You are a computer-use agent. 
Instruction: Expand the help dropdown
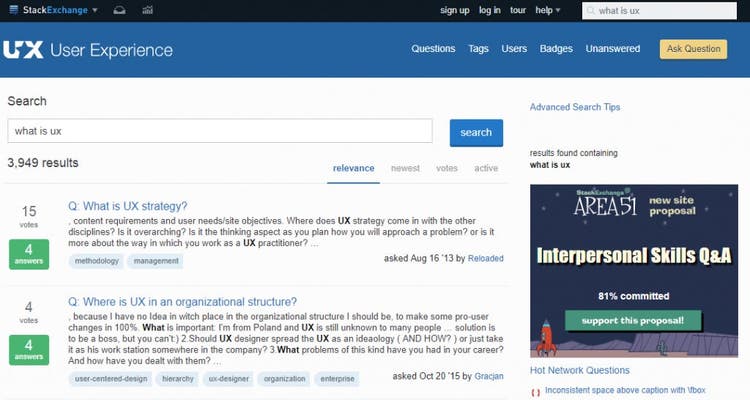548,10
